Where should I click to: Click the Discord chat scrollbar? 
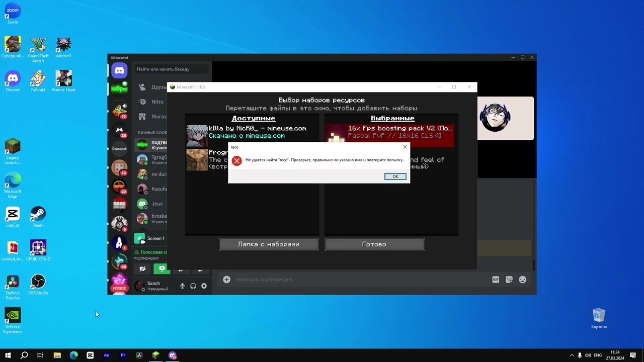534,264
